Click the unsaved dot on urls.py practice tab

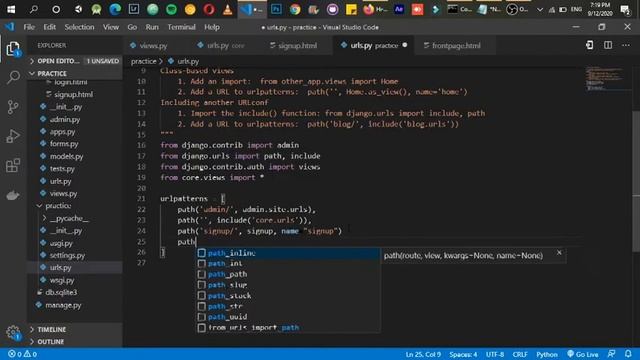tap(404, 45)
